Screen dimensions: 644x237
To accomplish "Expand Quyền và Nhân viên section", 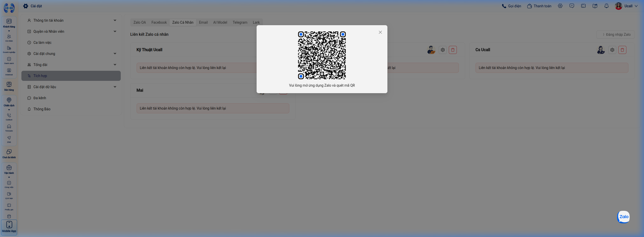I will pyautogui.click(x=71, y=31).
